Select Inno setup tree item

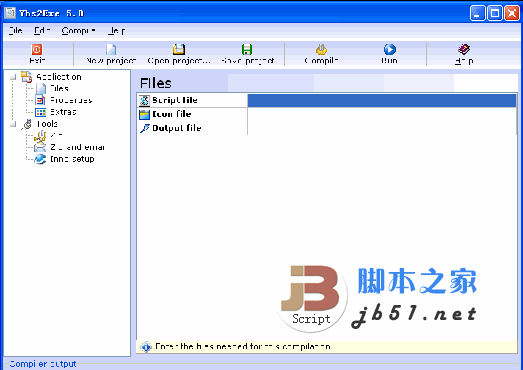(x=72, y=159)
